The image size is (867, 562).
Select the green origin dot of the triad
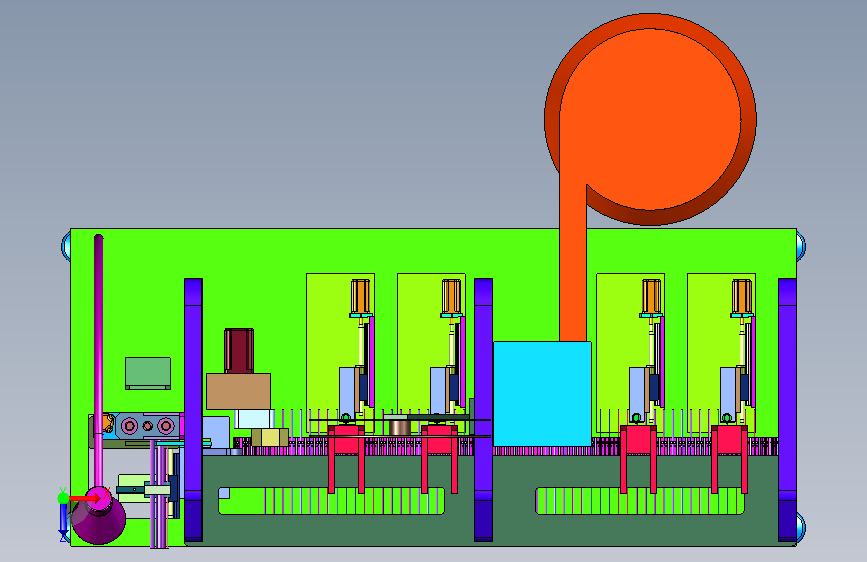coord(63,498)
